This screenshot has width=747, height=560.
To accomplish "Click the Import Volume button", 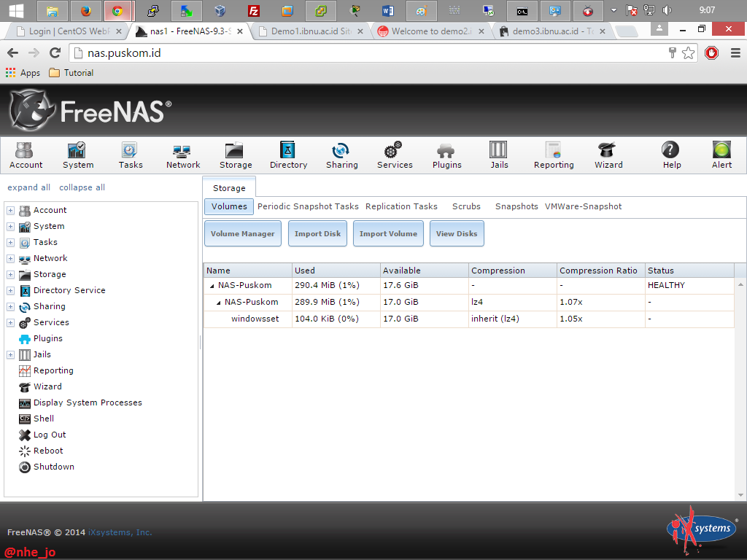I will click(x=388, y=233).
